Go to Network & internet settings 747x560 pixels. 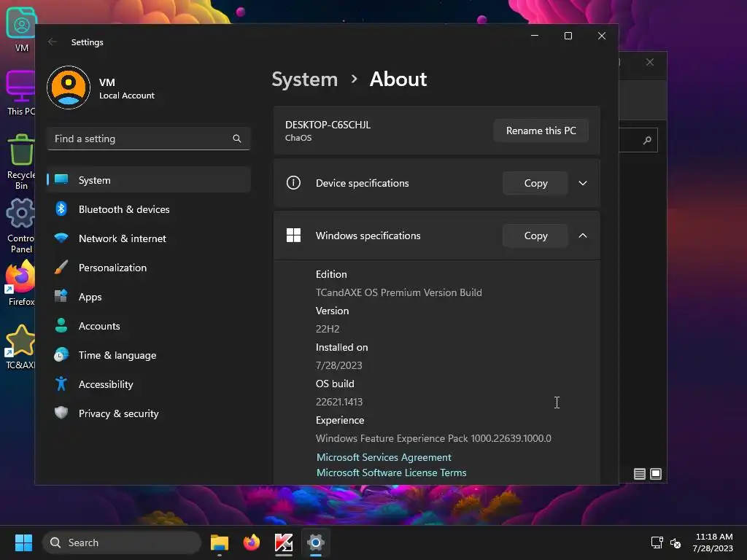pos(149,238)
